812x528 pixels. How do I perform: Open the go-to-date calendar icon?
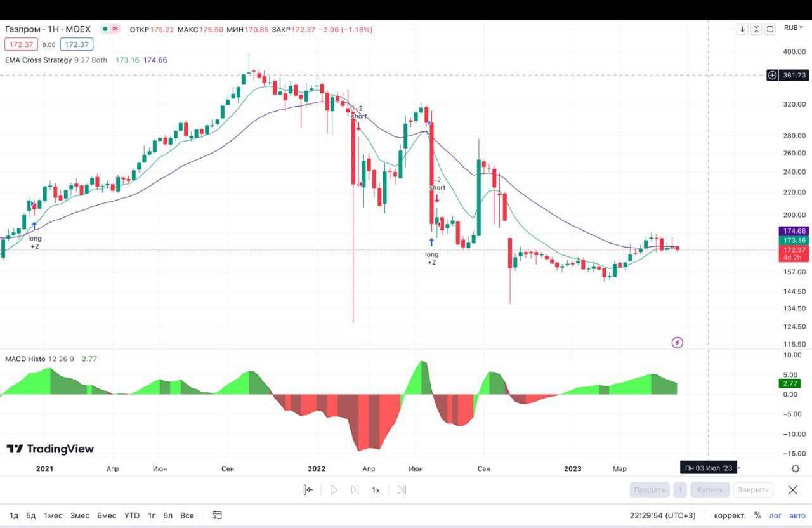click(x=217, y=515)
